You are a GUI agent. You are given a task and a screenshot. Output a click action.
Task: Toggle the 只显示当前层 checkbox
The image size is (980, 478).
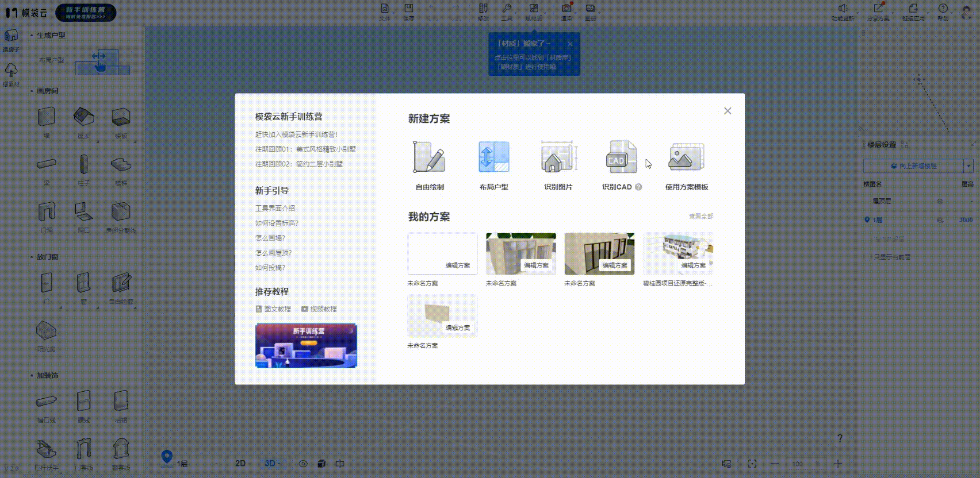(867, 257)
